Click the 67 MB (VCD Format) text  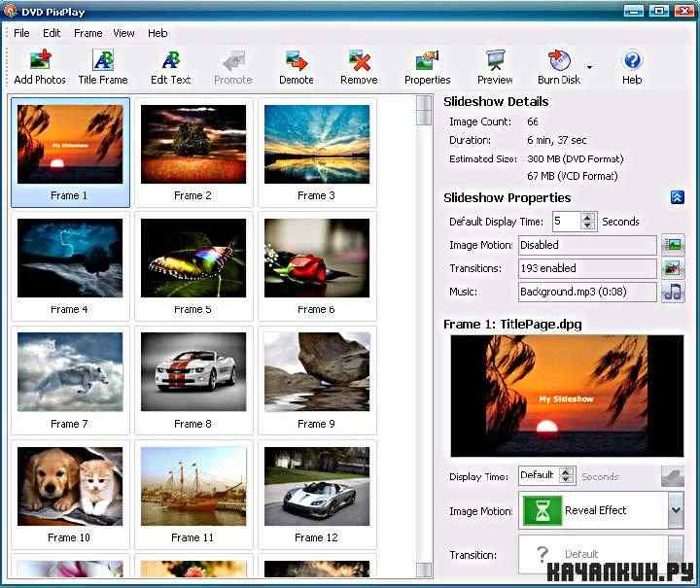tap(573, 176)
